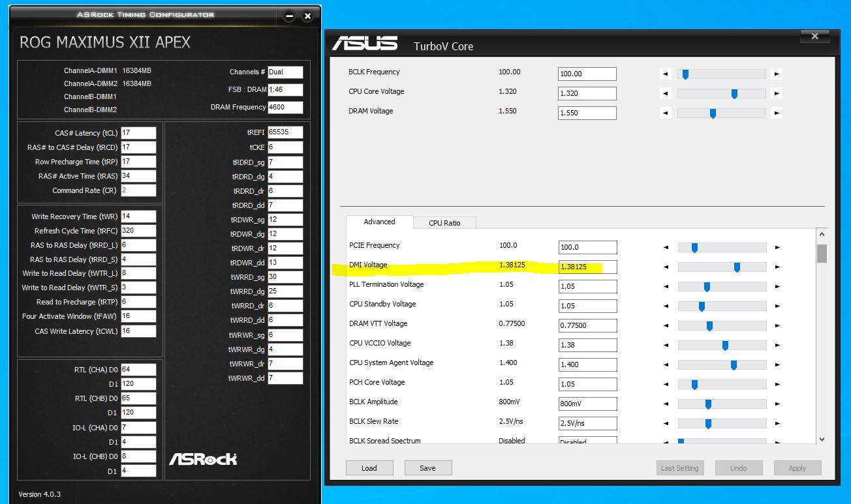The image size is (851, 504).
Task: Click the DMI Voltage input field
Action: pos(587,267)
